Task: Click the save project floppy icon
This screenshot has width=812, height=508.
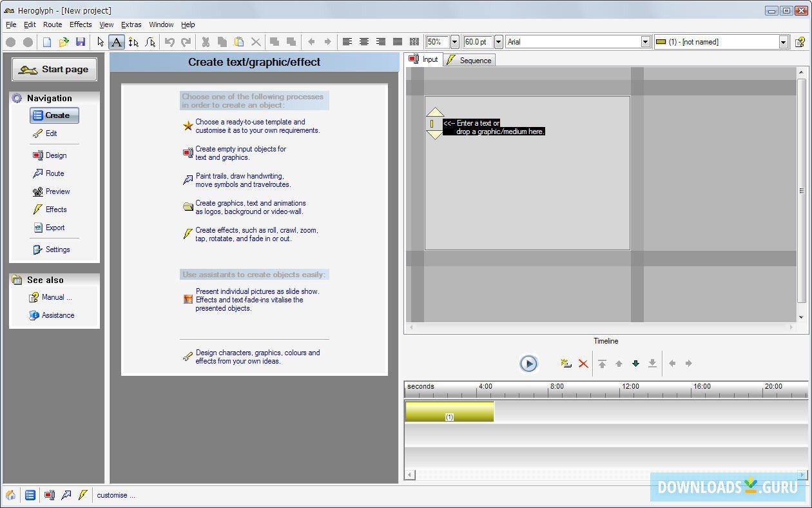Action: click(x=81, y=42)
